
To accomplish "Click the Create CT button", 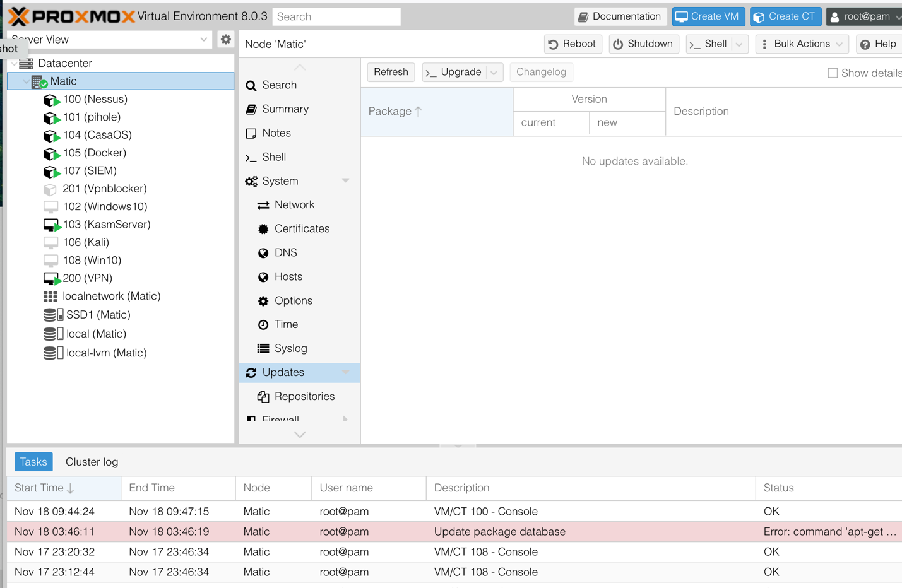I will point(785,16).
